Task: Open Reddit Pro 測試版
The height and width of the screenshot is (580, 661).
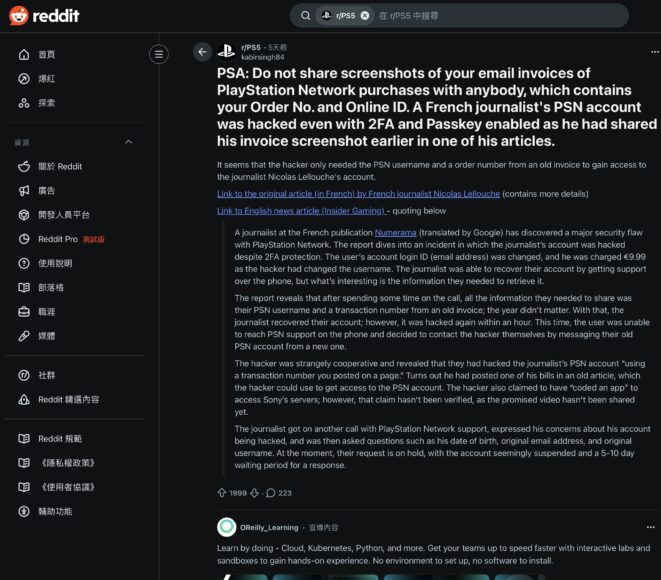Action: (58, 239)
